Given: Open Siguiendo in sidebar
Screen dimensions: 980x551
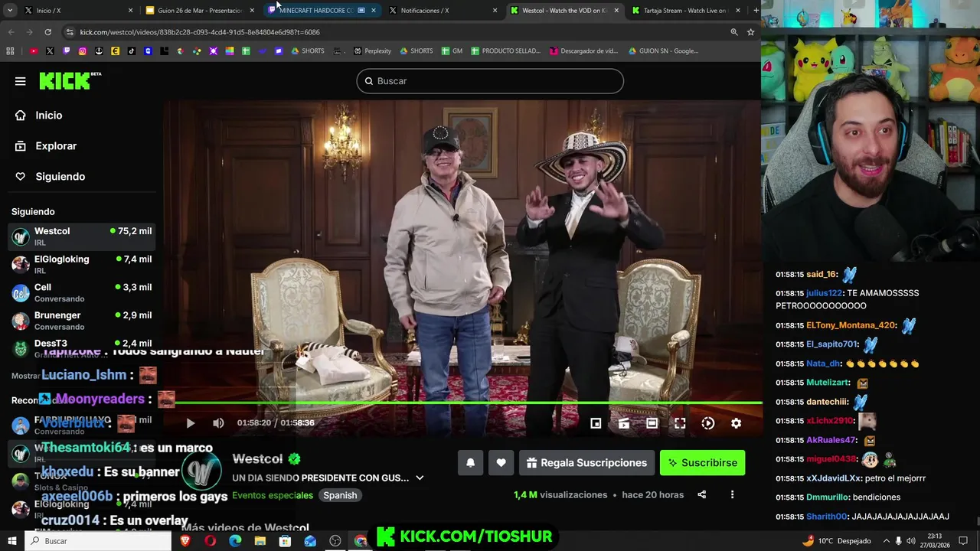Looking at the screenshot, I should click(x=50, y=176).
